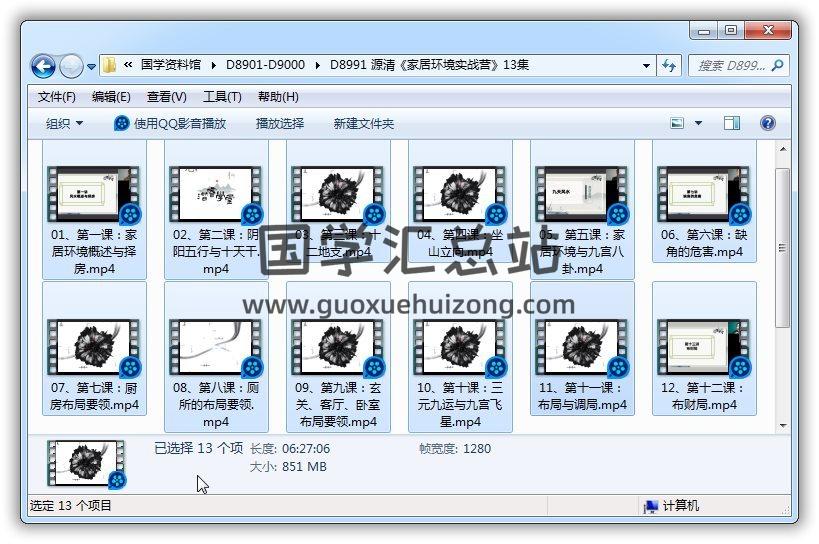This screenshot has width=819, height=544.
Task: Close the Explorer window
Action: [767, 30]
